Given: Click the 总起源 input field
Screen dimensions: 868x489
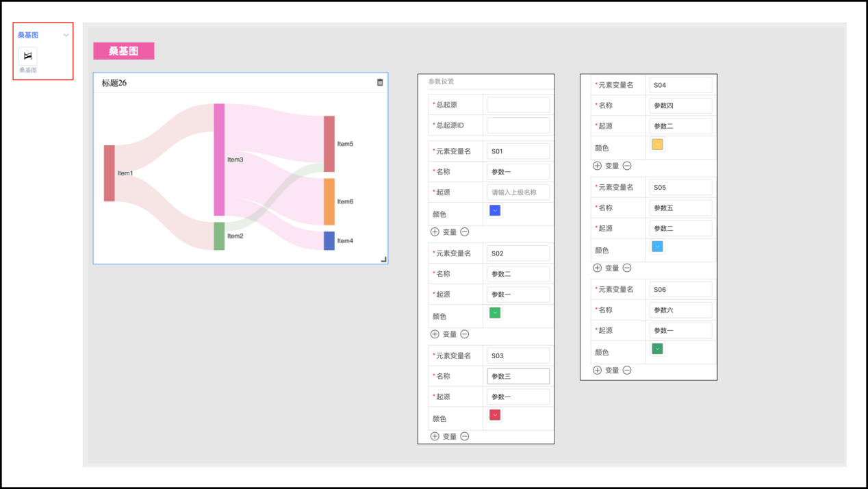Looking at the screenshot, I should (518, 105).
